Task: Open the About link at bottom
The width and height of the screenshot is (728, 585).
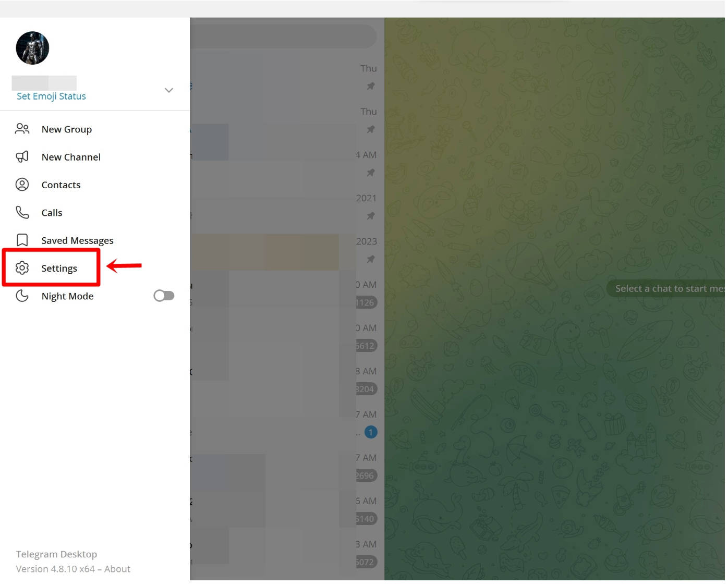Action: tap(117, 569)
